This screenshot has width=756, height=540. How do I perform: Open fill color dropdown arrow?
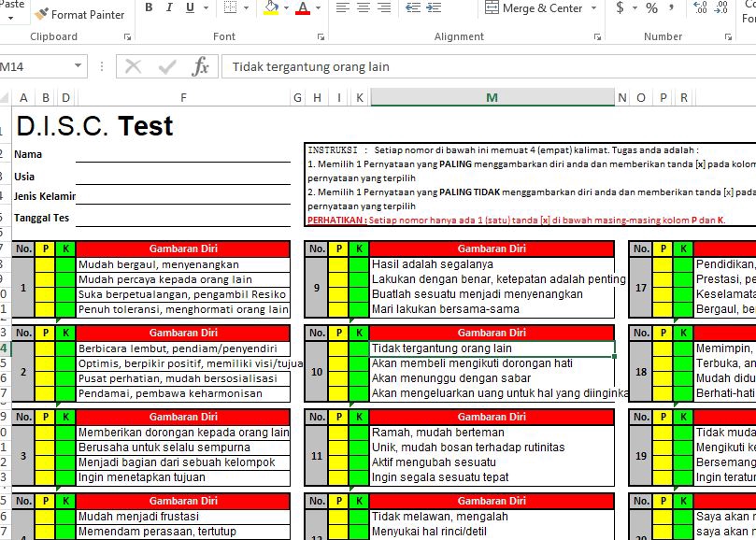click(286, 7)
